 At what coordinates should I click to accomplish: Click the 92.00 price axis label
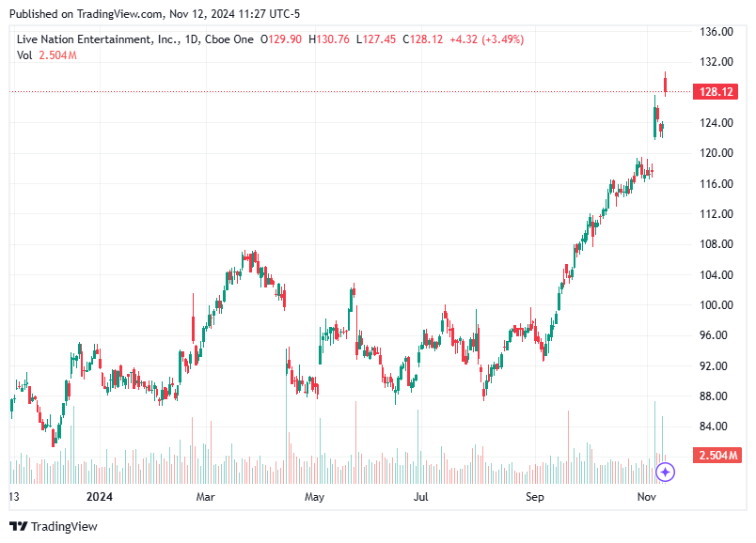tap(713, 365)
